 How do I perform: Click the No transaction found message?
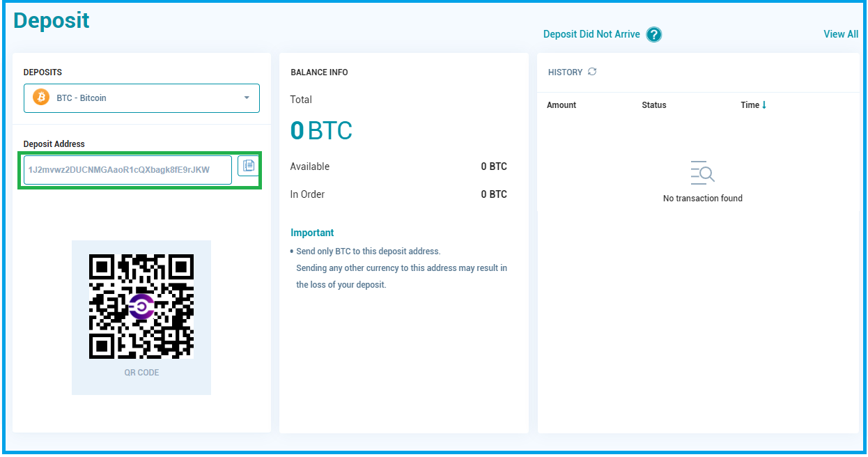coord(703,199)
